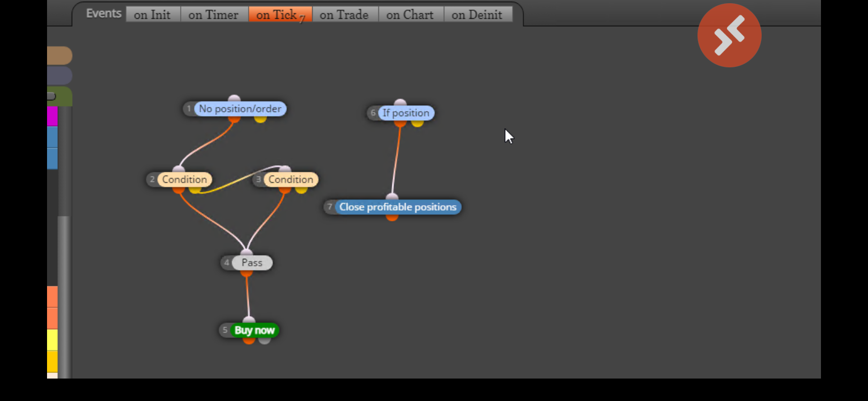Click the number 6 badge of If position
Screen dimensions: 868x401
[x=373, y=113]
